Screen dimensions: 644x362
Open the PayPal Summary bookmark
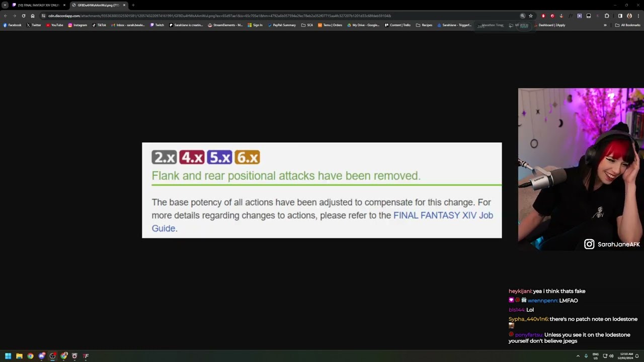[282, 25]
